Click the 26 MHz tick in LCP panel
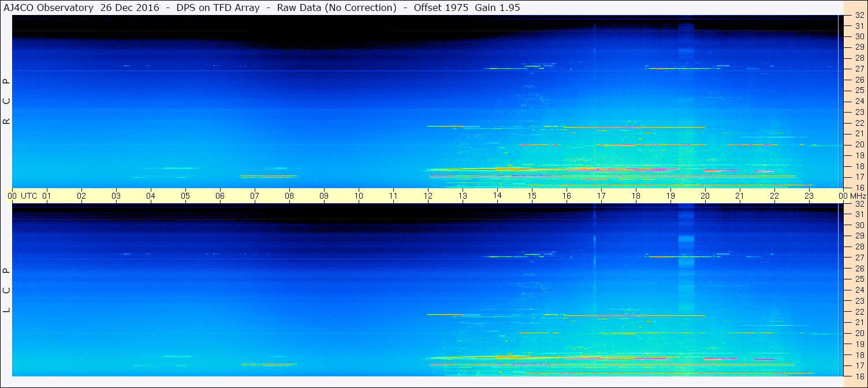 point(859,268)
